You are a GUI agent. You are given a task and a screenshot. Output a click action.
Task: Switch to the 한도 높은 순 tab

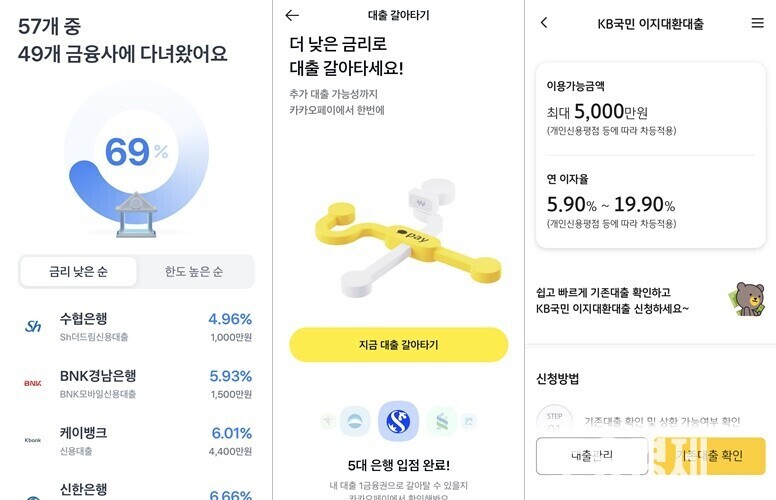(194, 271)
